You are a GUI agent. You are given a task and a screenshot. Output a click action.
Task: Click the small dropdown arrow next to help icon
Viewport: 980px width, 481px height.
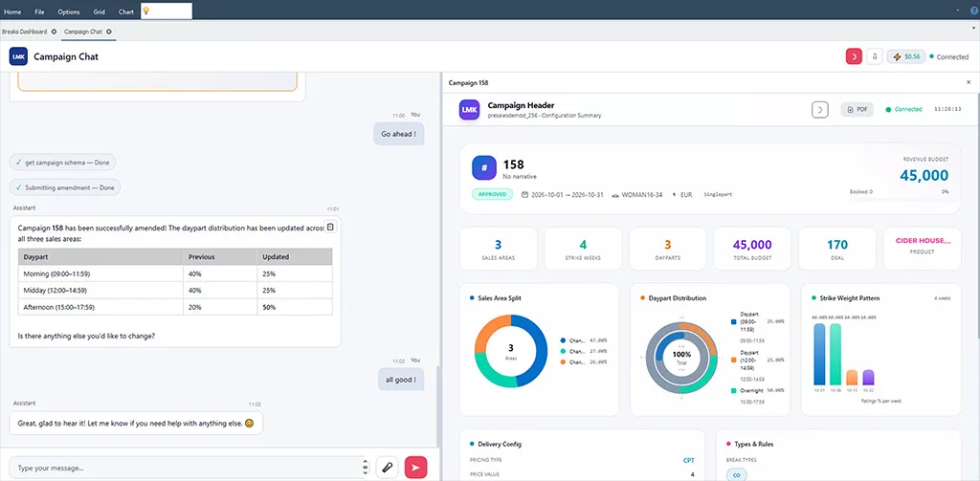tap(958, 11)
